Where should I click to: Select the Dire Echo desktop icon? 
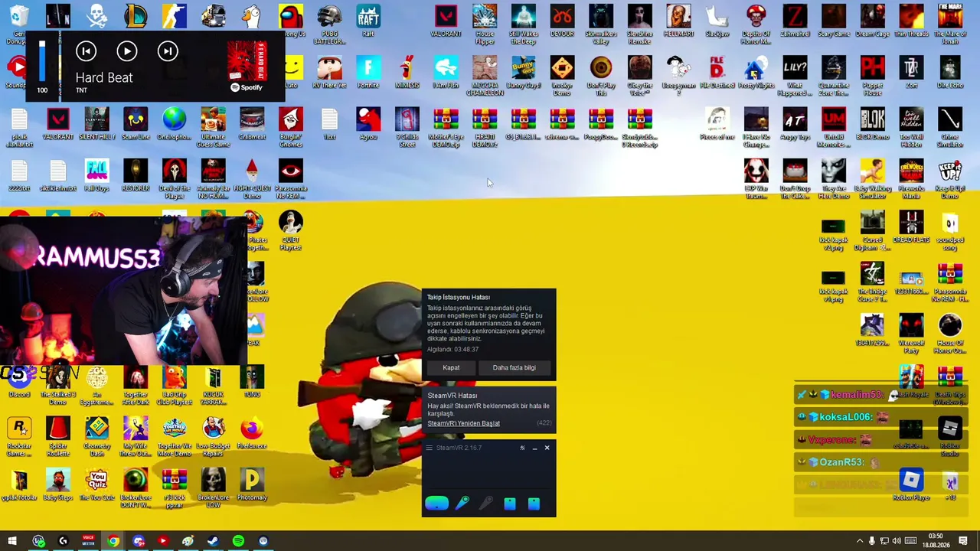click(x=950, y=72)
